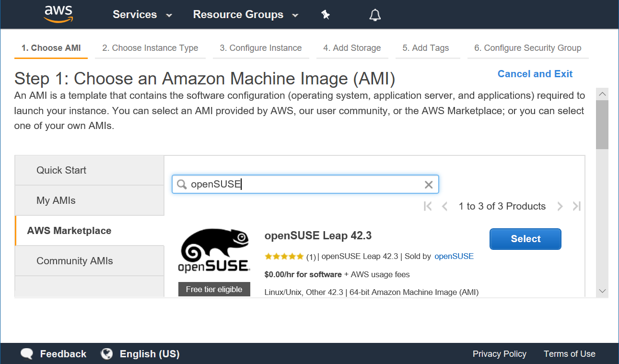Select the AWS Marketplace category
The image size is (619, 364).
(90, 231)
